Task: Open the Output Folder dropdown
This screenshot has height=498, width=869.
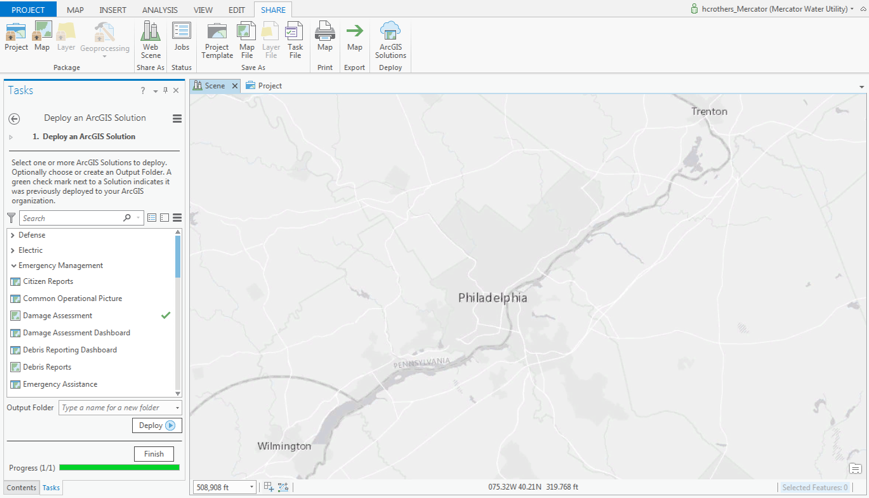Action: coord(177,408)
